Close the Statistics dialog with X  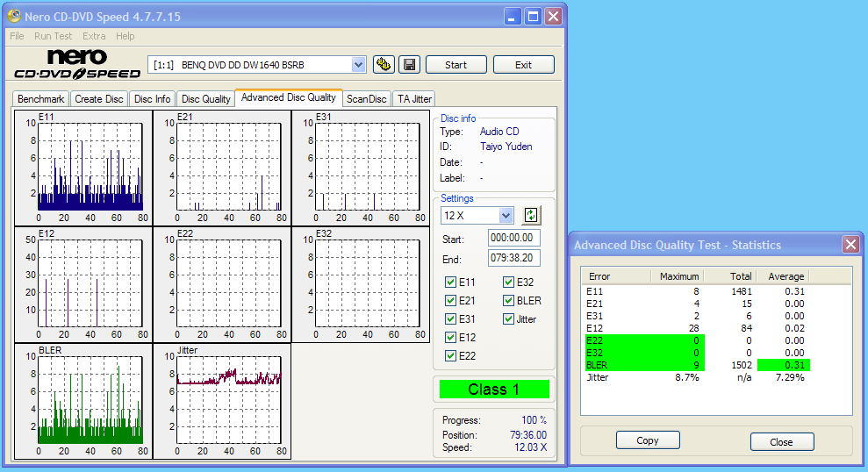[850, 245]
